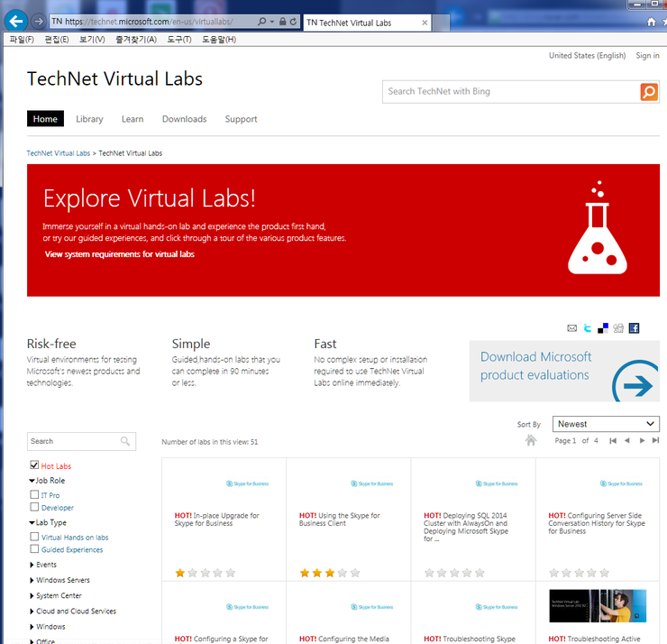Check the Developer checkbox

pos(34,507)
